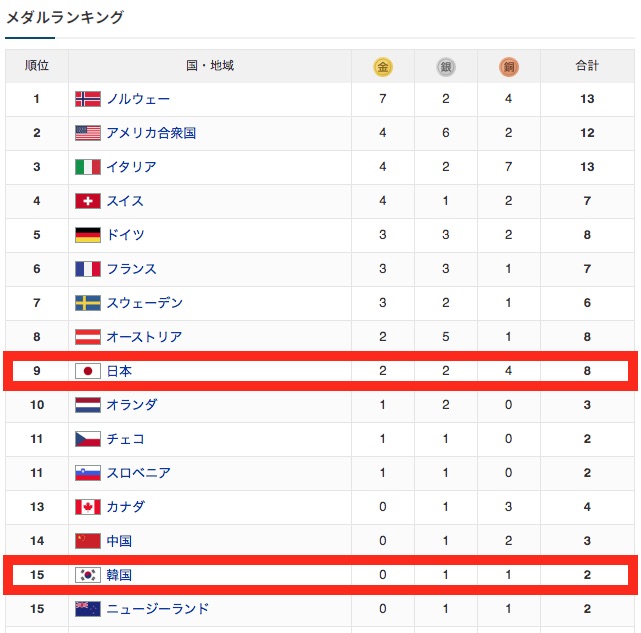This screenshot has height=633, width=641.
Task: Click the Norway flag icon
Action: coord(88,99)
